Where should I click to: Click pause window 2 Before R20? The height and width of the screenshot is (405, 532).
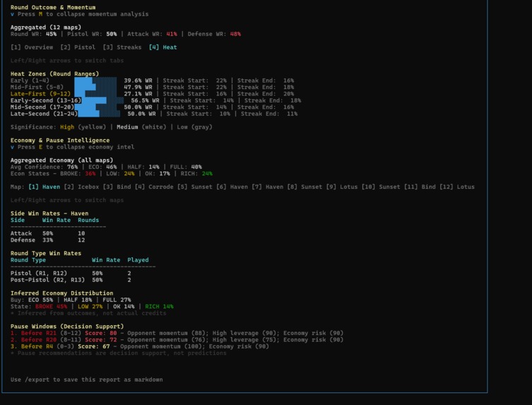pyautogui.click(x=177, y=339)
